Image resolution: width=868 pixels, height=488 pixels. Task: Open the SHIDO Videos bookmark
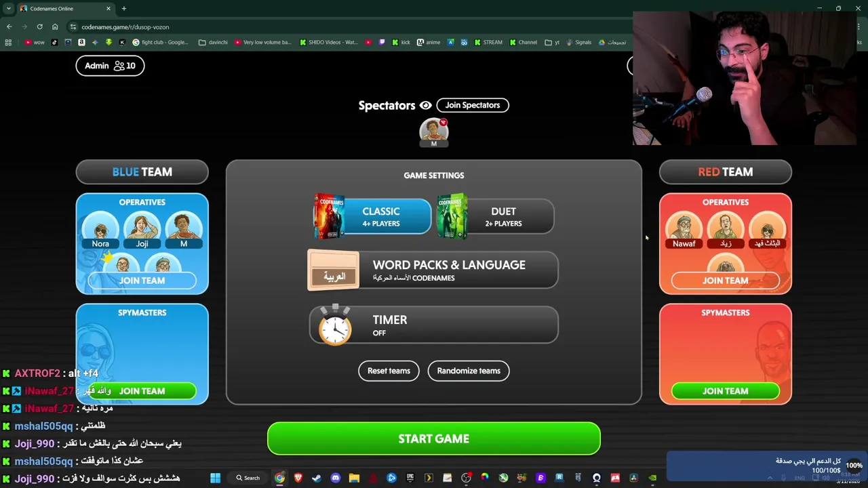[x=328, y=42]
